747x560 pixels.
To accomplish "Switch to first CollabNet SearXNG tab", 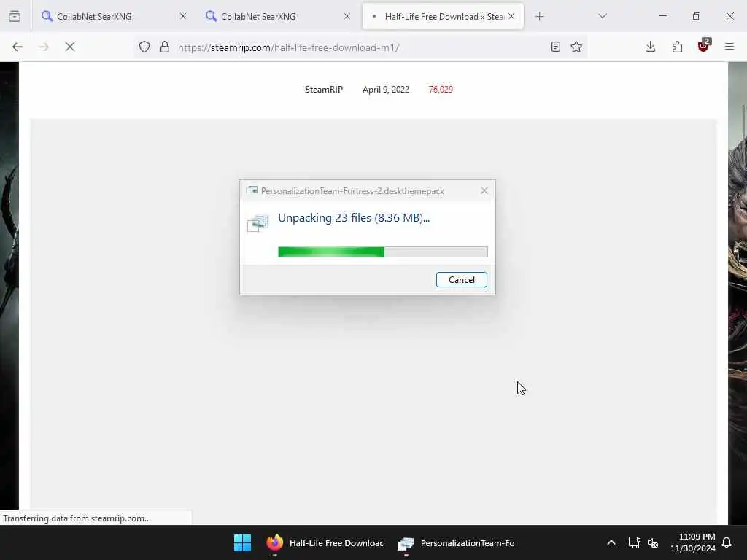I will coord(114,17).
